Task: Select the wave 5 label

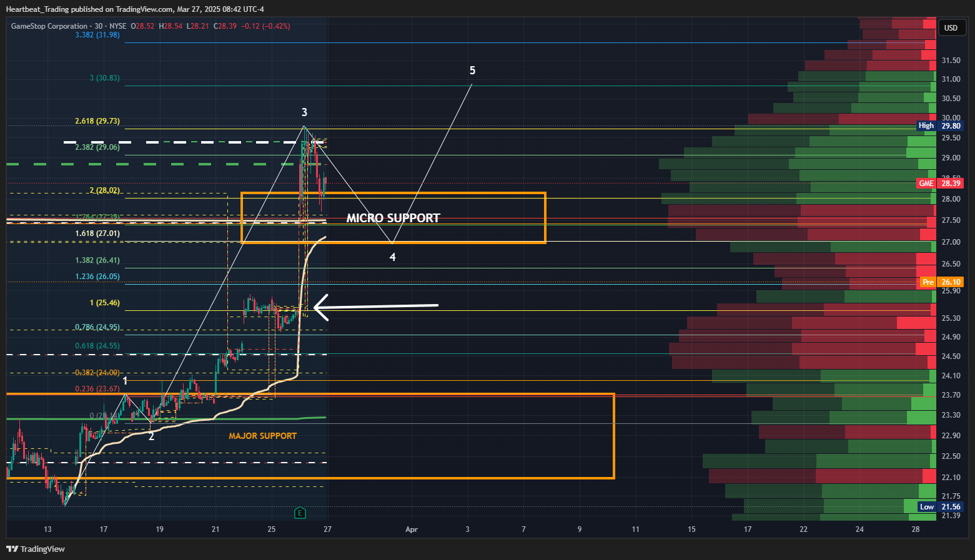Action: [472, 71]
